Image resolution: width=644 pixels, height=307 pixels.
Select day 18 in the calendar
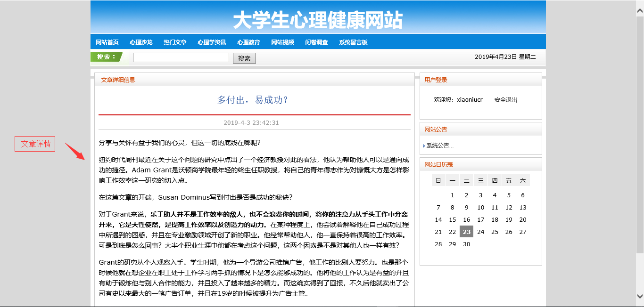coord(495,220)
